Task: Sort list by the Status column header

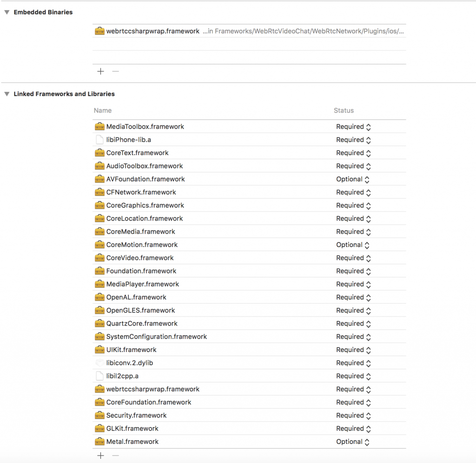Action: pos(344,111)
